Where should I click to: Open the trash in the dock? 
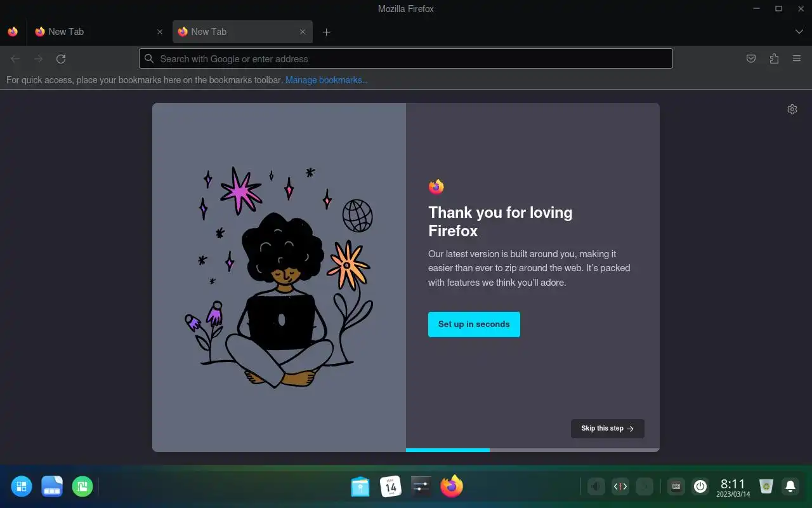click(x=766, y=486)
